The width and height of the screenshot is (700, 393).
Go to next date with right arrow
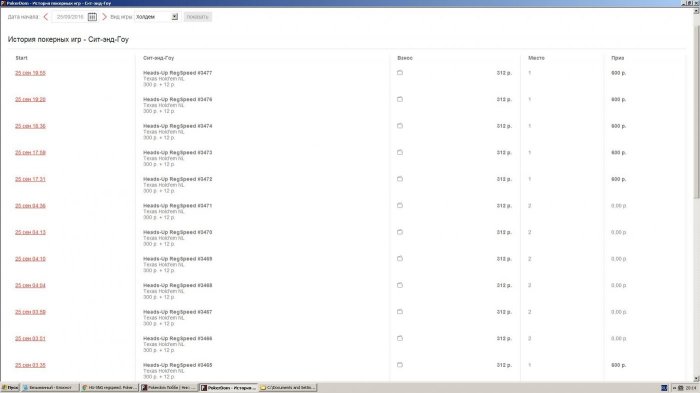[104, 17]
